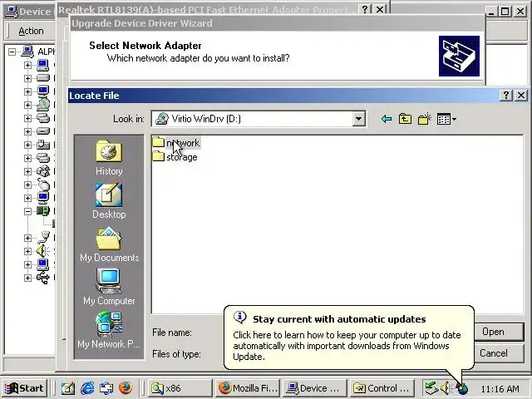
Task: Open the History shortcut in the places bar
Action: click(x=109, y=158)
